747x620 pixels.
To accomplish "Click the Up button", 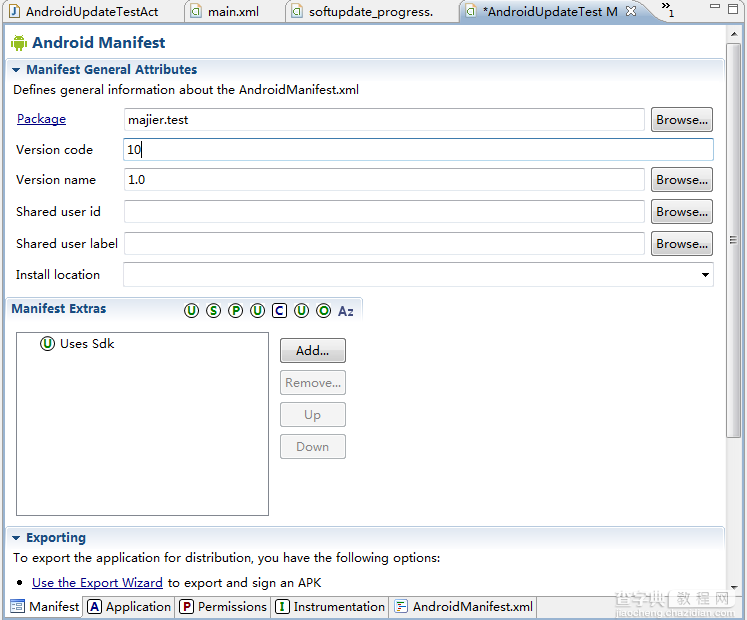I will [313, 415].
